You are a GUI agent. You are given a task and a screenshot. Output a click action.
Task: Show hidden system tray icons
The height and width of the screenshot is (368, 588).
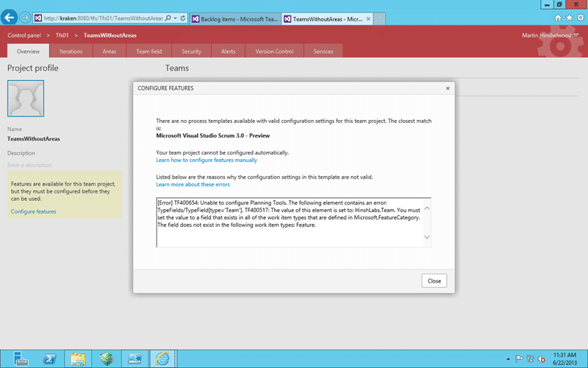click(x=508, y=359)
